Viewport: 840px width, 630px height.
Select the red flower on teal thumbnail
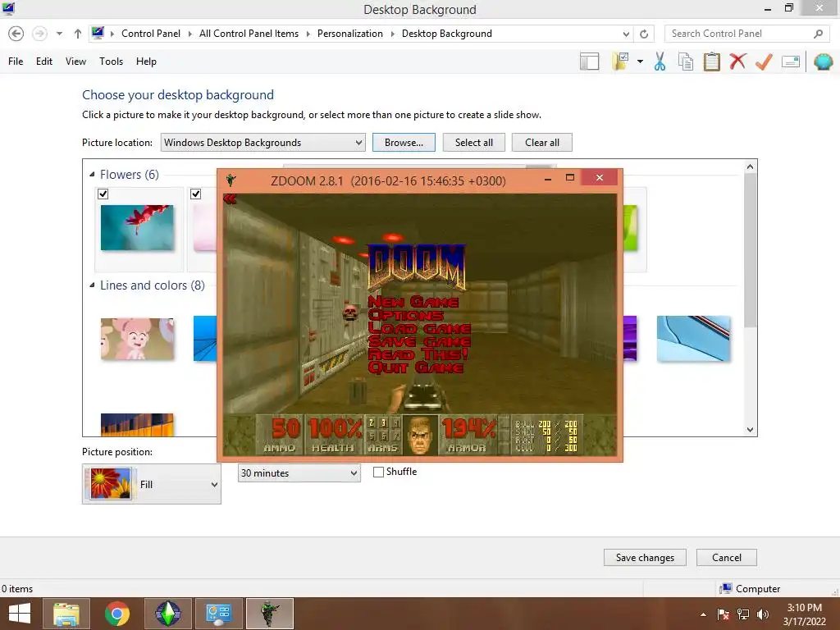pyautogui.click(x=137, y=228)
